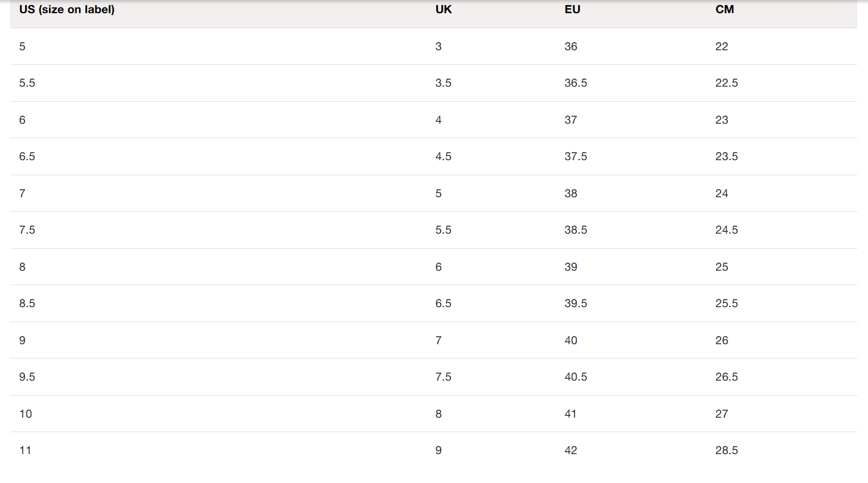Viewport: 868px width, 483px height.
Task: Select the EU size 36 cell
Action: (x=571, y=46)
